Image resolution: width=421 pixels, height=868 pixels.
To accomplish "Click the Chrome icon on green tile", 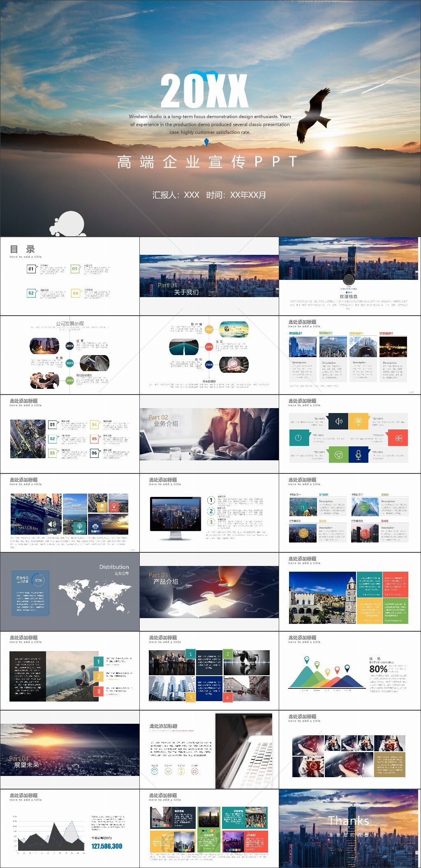I will tap(338, 455).
